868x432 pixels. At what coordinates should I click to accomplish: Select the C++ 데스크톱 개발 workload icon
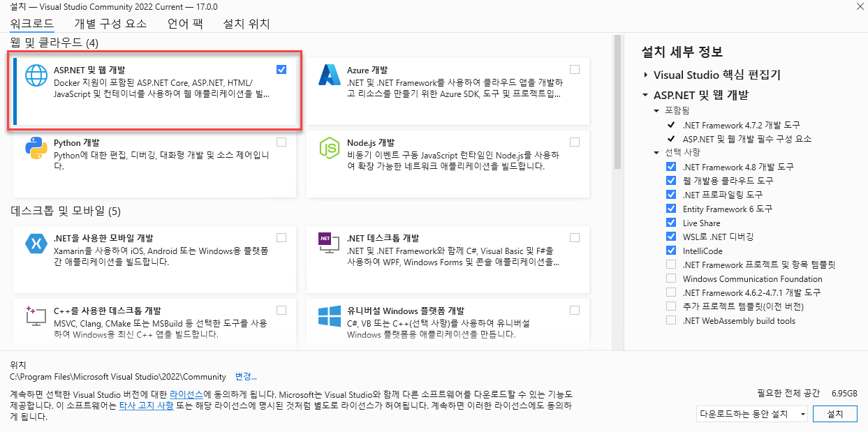(x=36, y=315)
